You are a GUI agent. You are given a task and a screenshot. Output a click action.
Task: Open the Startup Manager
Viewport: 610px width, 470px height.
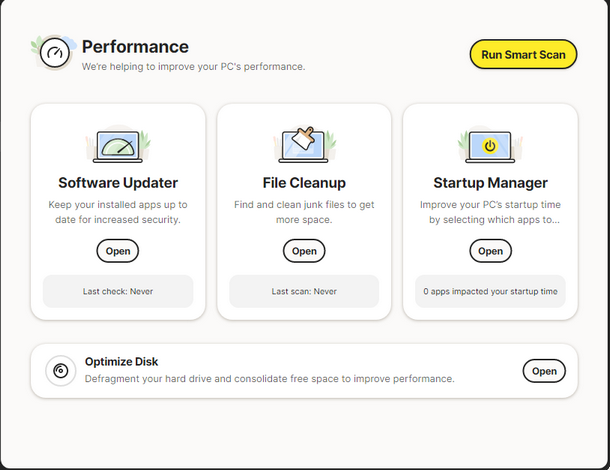[x=490, y=251]
